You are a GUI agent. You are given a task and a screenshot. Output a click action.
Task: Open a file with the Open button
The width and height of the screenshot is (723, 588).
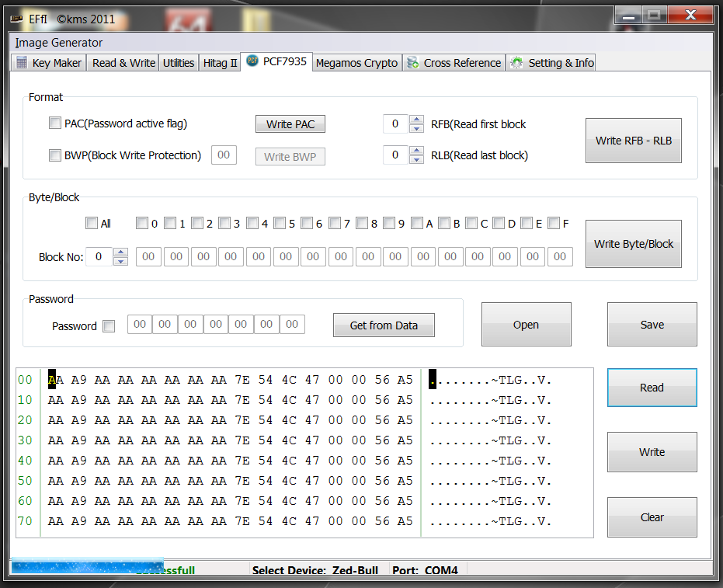click(x=526, y=324)
